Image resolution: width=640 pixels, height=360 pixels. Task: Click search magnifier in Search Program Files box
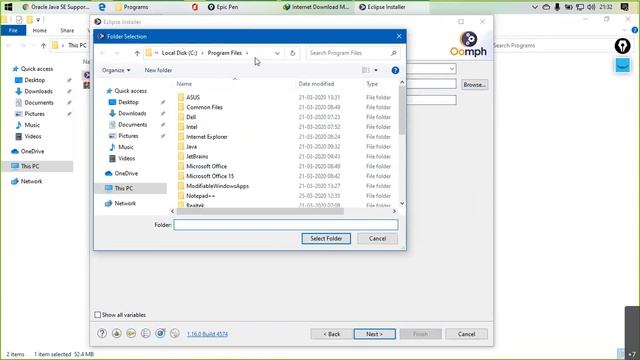pos(393,53)
